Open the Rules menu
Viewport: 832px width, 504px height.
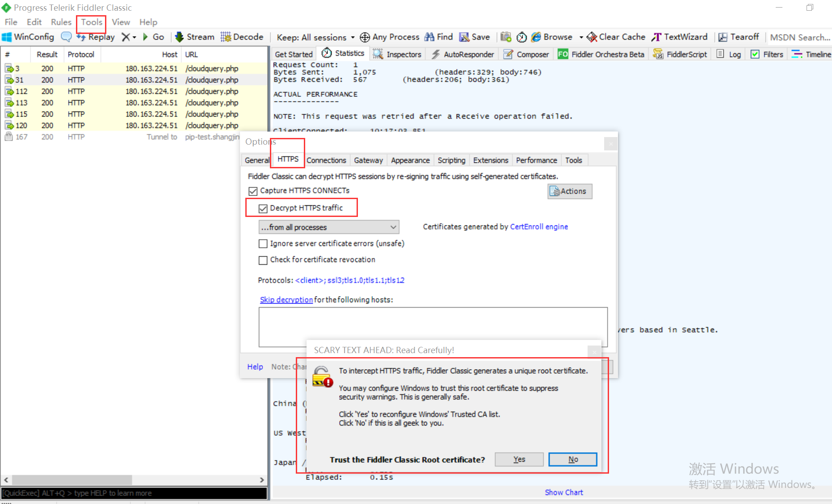point(61,22)
